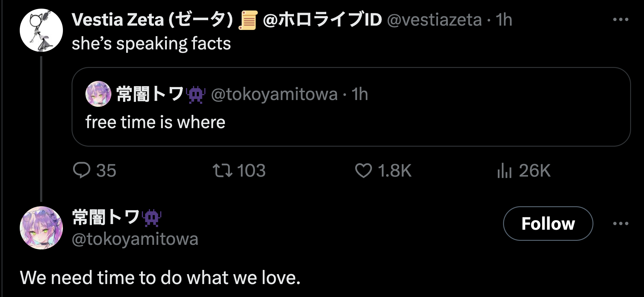Click the 常闇トワ display name in reply
644x297 pixels.
tap(106, 217)
